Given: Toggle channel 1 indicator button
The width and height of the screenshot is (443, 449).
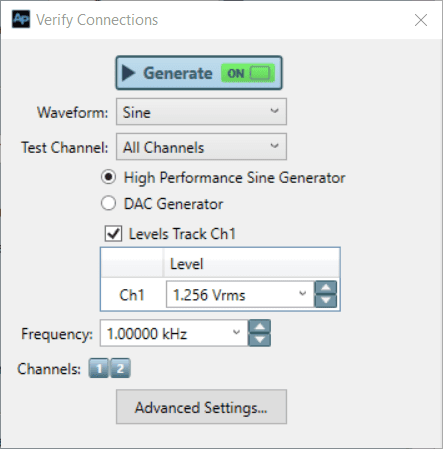Looking at the screenshot, I should [x=99, y=368].
